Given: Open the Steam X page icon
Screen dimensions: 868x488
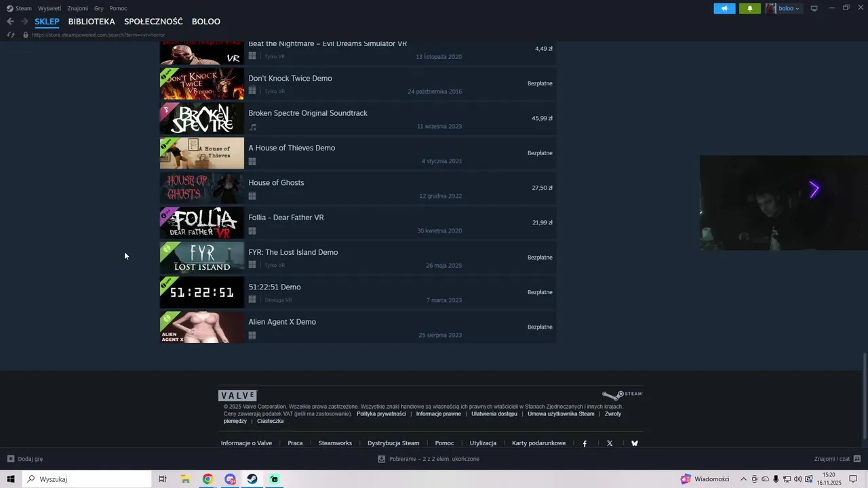Looking at the screenshot, I should 610,443.
